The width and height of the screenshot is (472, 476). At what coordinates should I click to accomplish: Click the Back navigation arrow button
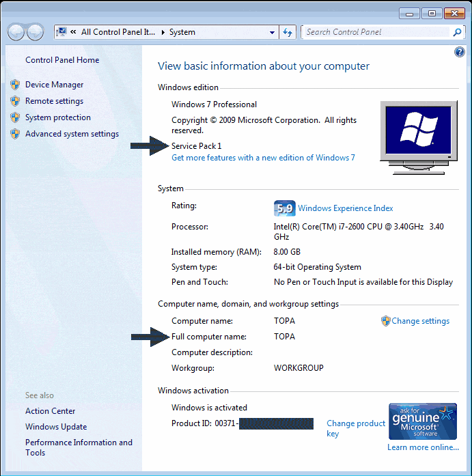click(16, 32)
